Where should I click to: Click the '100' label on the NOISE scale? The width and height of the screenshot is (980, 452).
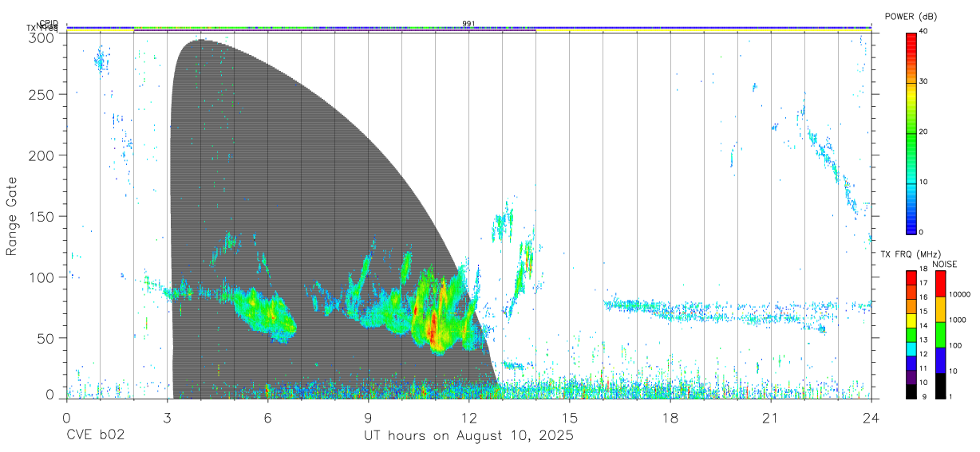(956, 346)
